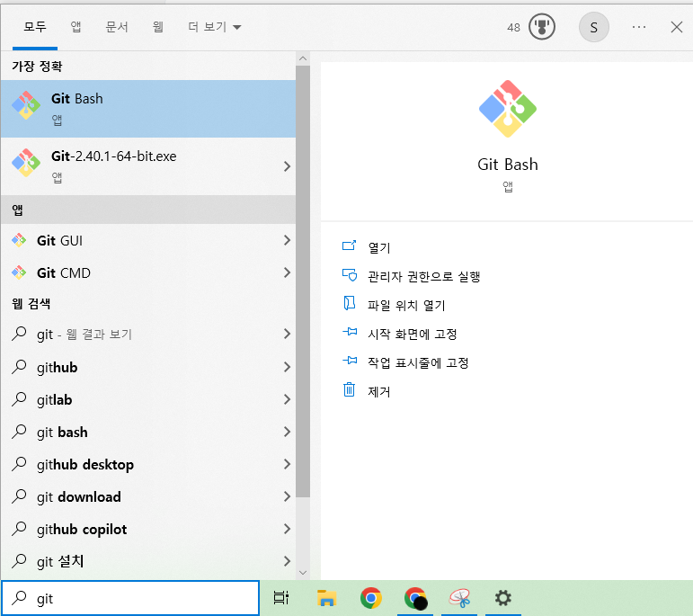The image size is (693, 616).
Task: Switch to the 모두 tab
Action: (35, 27)
